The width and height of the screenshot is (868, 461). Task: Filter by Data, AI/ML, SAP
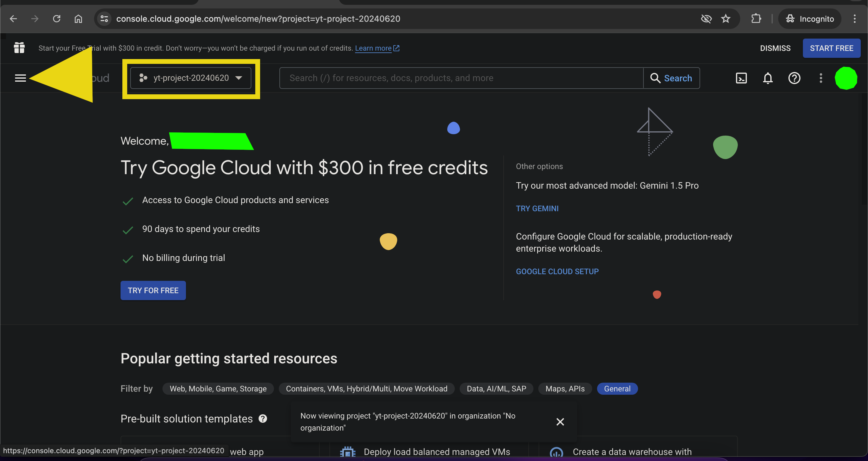pos(496,389)
